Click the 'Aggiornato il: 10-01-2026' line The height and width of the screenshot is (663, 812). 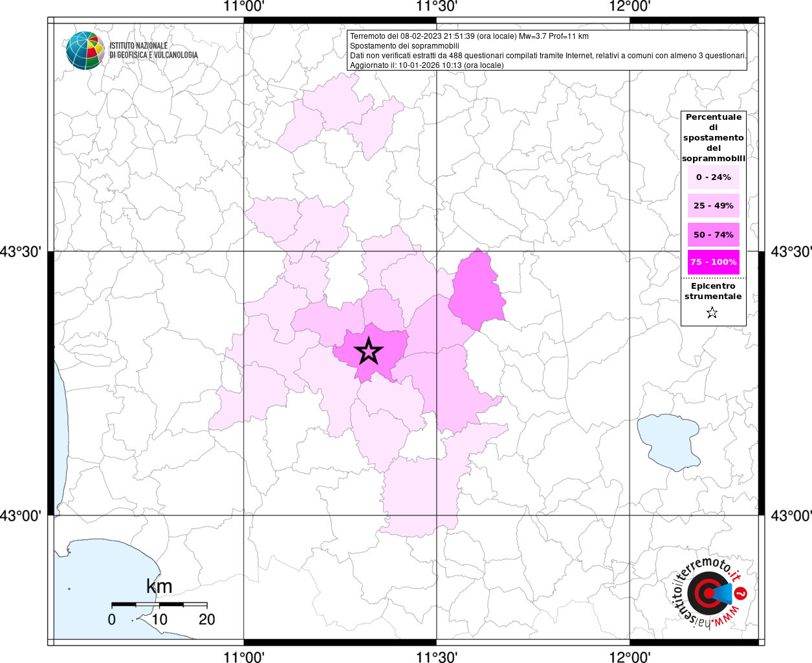tap(426, 65)
